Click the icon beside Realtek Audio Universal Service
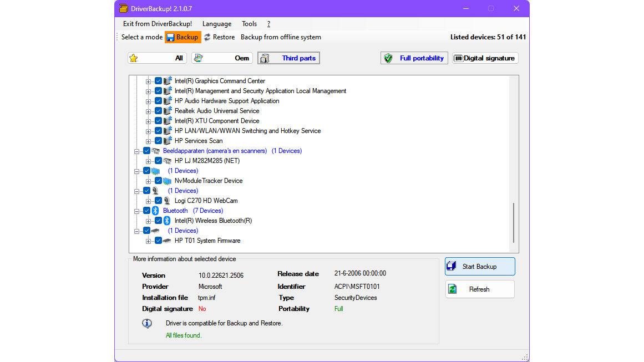 coord(167,111)
